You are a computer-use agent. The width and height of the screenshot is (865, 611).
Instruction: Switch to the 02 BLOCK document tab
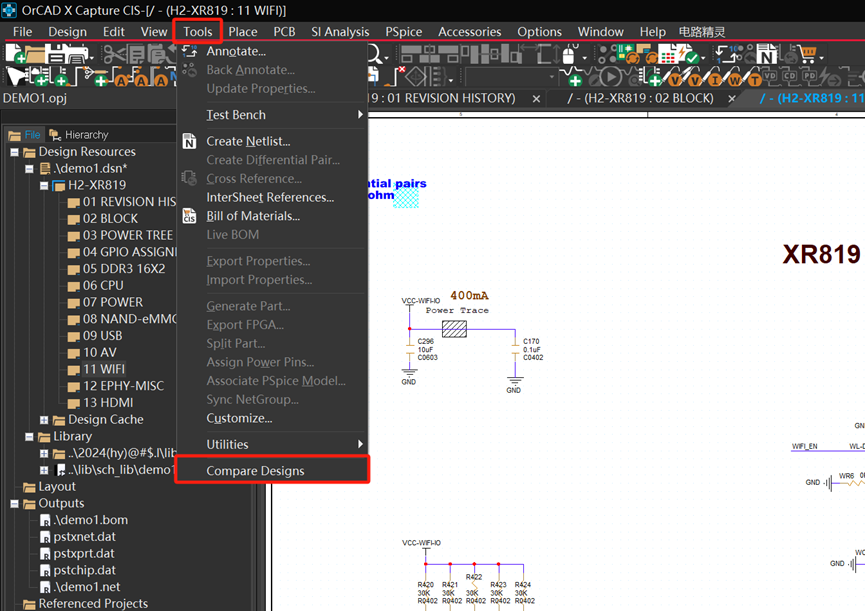coord(640,98)
